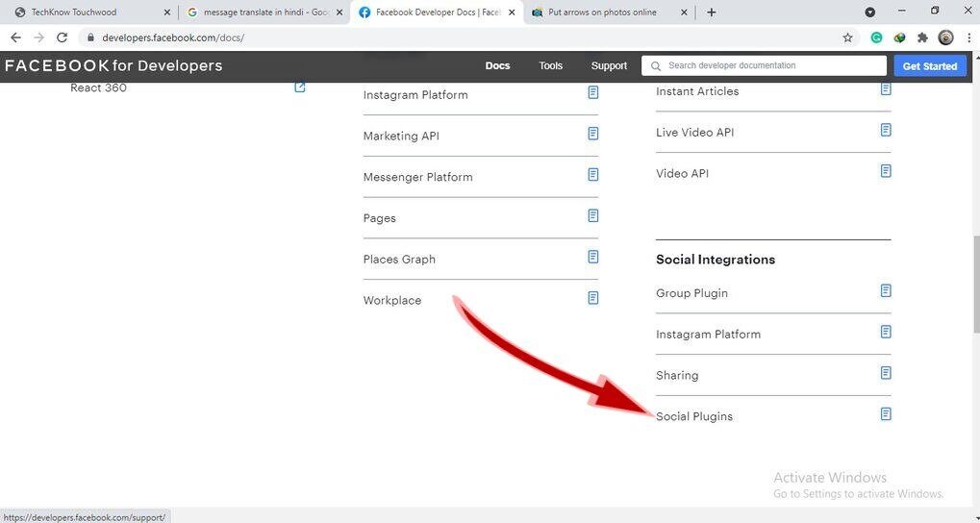Open the tab search dropdown arrow

pyautogui.click(x=869, y=12)
